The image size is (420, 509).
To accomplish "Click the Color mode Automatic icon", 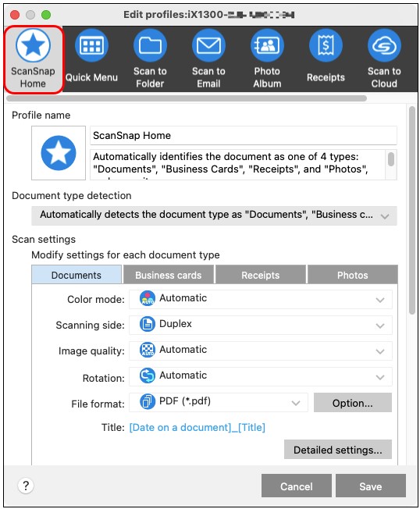I will 148,299.
